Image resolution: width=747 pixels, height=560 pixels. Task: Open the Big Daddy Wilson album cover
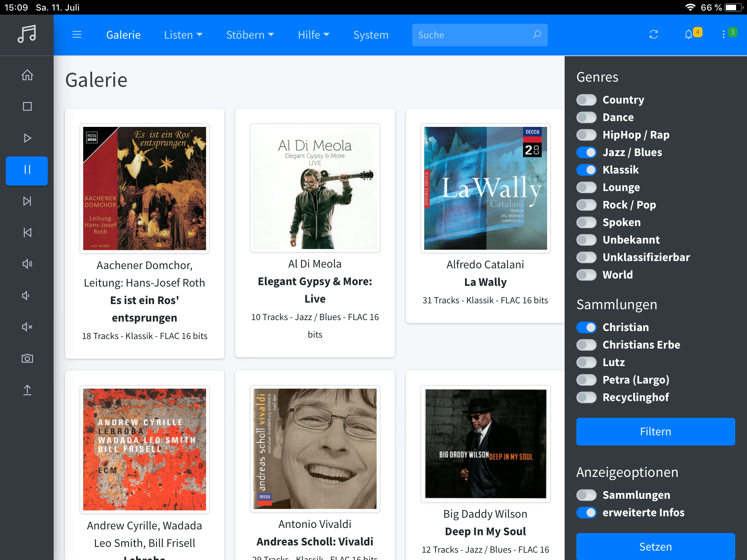[485, 444]
